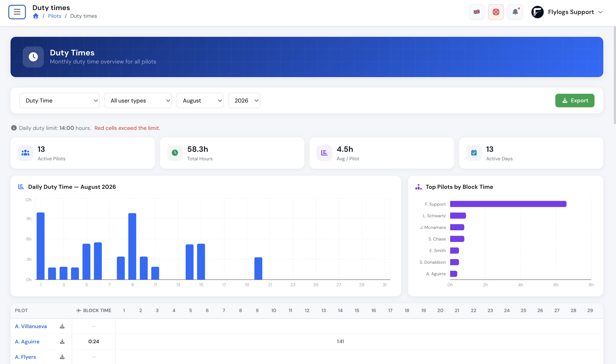Download A. Flyers' duty report
616x364 pixels.
click(x=62, y=357)
